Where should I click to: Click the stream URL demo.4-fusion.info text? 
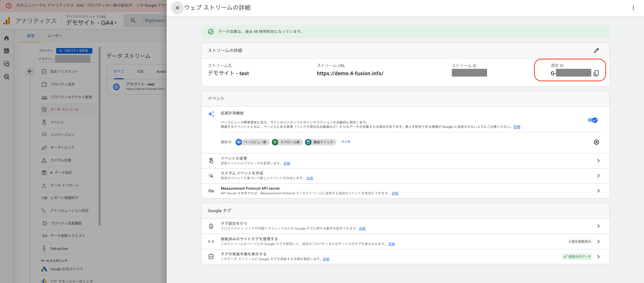(x=350, y=73)
